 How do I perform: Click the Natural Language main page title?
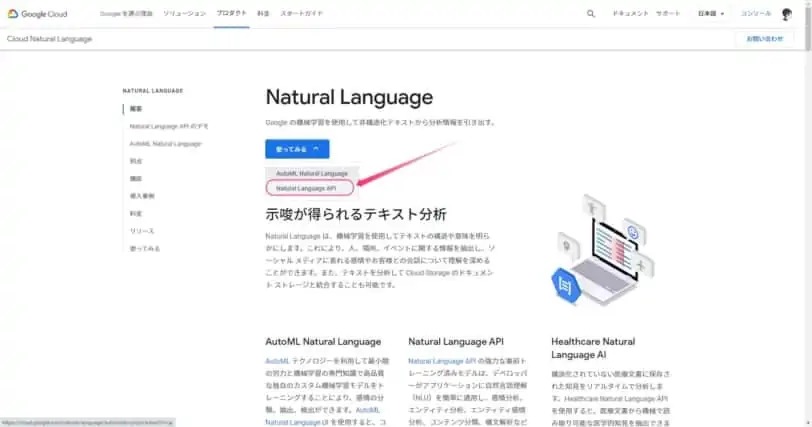[x=349, y=97]
